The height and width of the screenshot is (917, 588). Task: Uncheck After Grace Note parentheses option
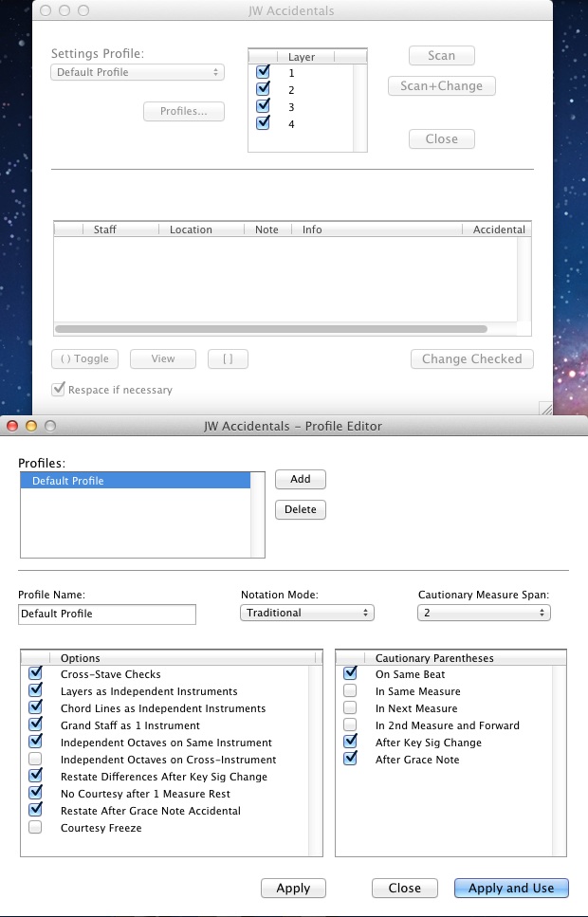[x=351, y=760]
